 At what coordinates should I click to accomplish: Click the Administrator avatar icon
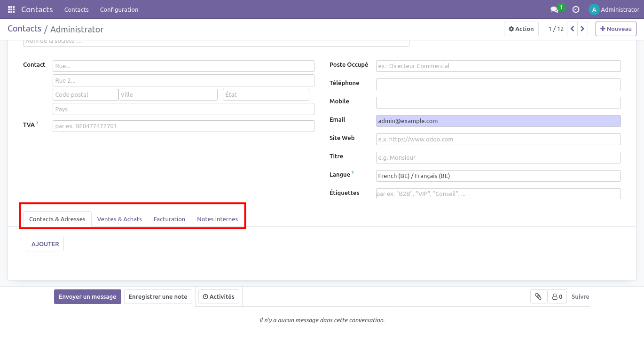point(594,9)
